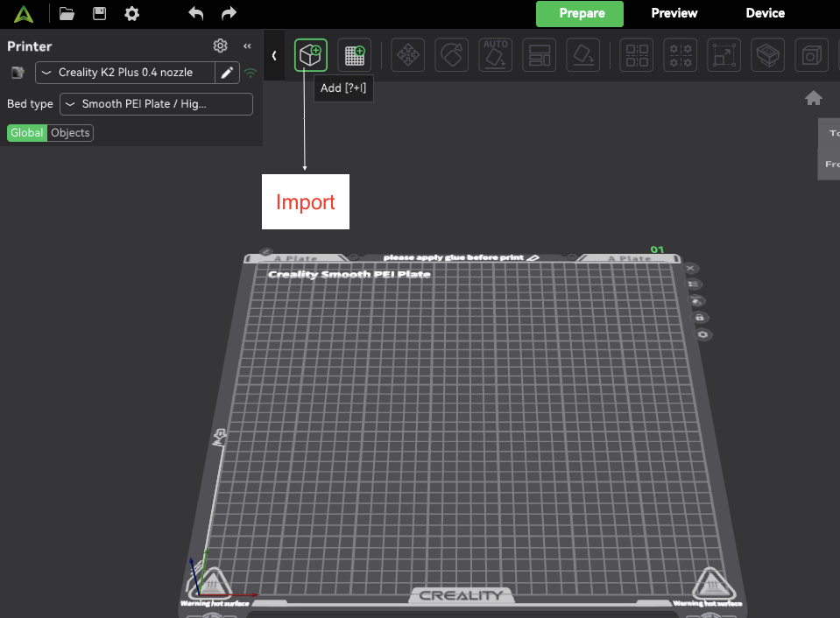Save the project with the floppy disk icon
The height and width of the screenshot is (618, 840).
tap(99, 13)
